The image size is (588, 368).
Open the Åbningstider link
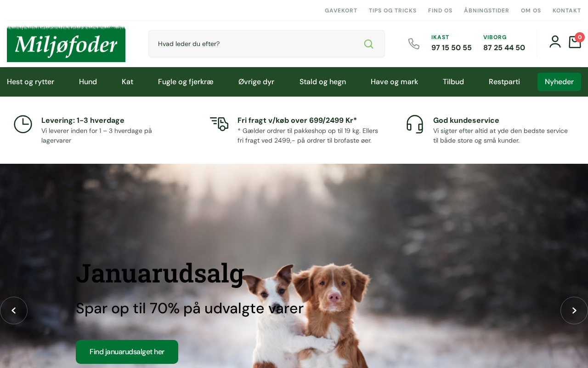click(486, 11)
